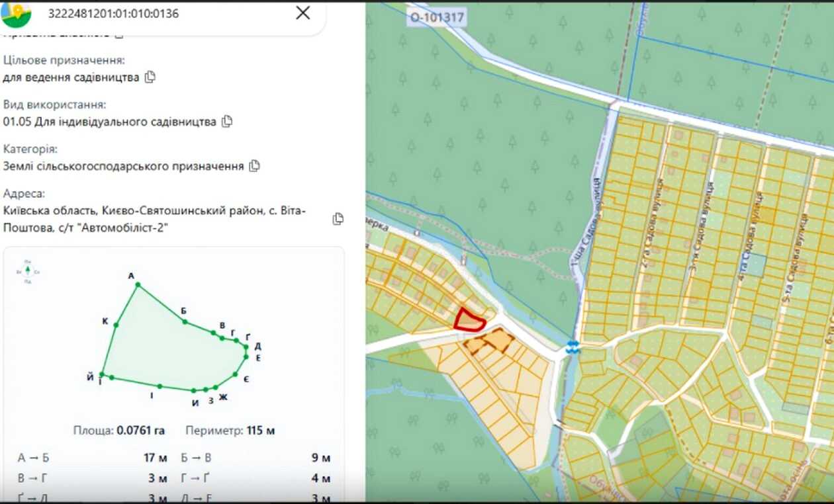Click the 'Периметр: 115 м' value
This screenshot has height=504, width=834.
(x=230, y=431)
